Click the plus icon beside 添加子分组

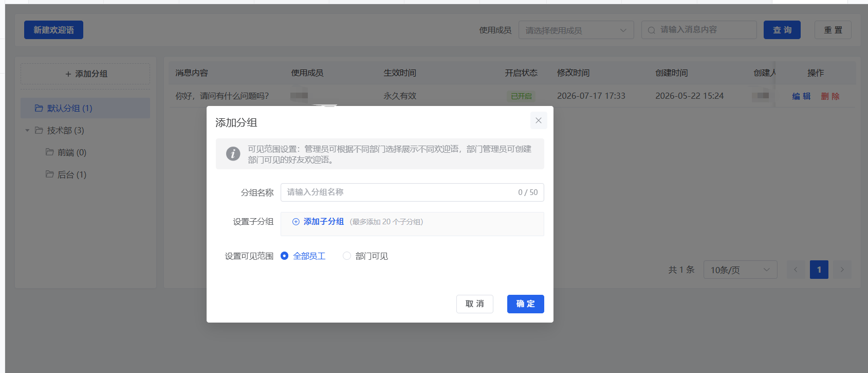tap(296, 222)
